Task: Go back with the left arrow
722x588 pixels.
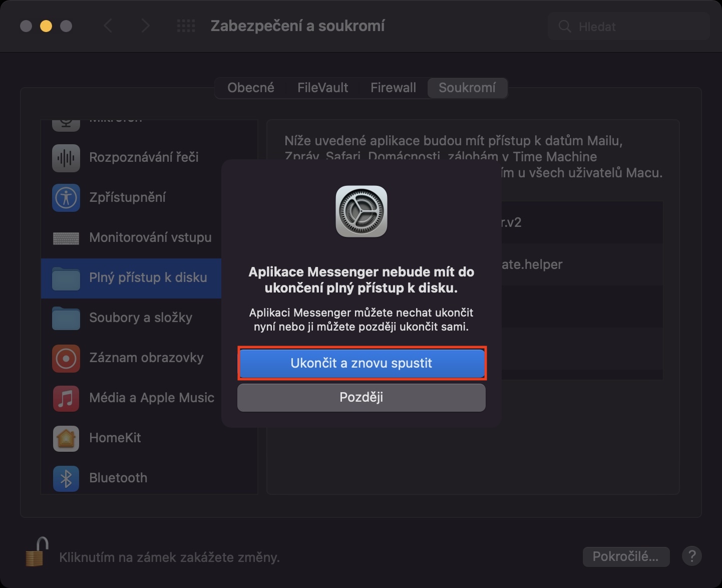Action: click(x=108, y=26)
